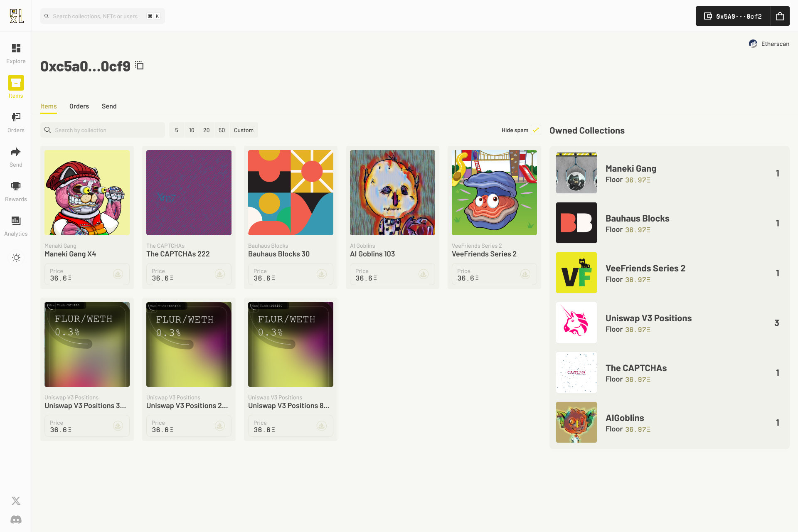
Task: Select Maneki Gang in Owned Collections
Action: [x=669, y=173]
